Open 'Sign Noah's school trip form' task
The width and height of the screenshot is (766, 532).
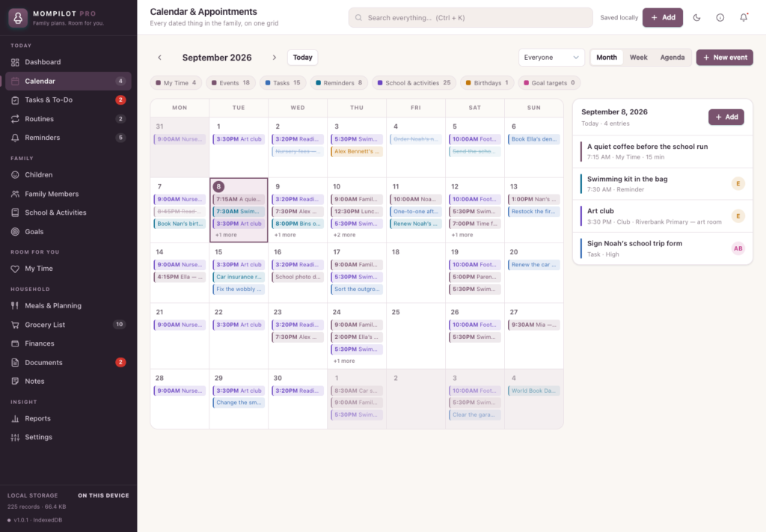pyautogui.click(x=663, y=248)
